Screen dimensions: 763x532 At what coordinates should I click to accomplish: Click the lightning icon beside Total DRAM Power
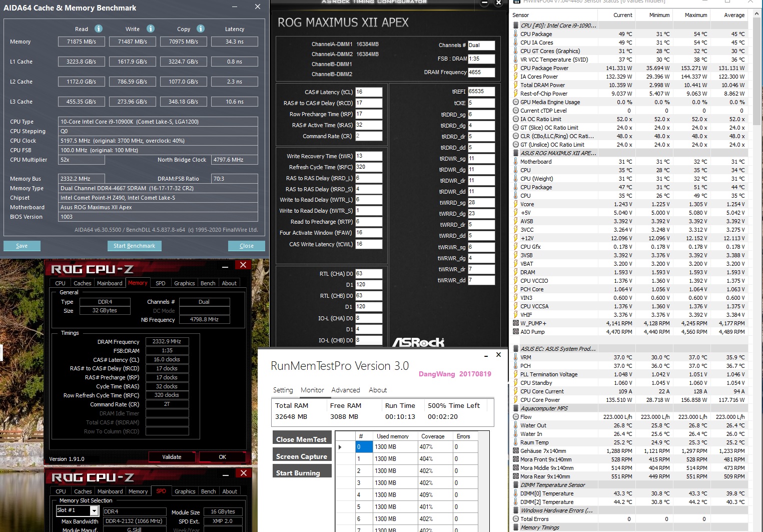pyautogui.click(x=516, y=85)
